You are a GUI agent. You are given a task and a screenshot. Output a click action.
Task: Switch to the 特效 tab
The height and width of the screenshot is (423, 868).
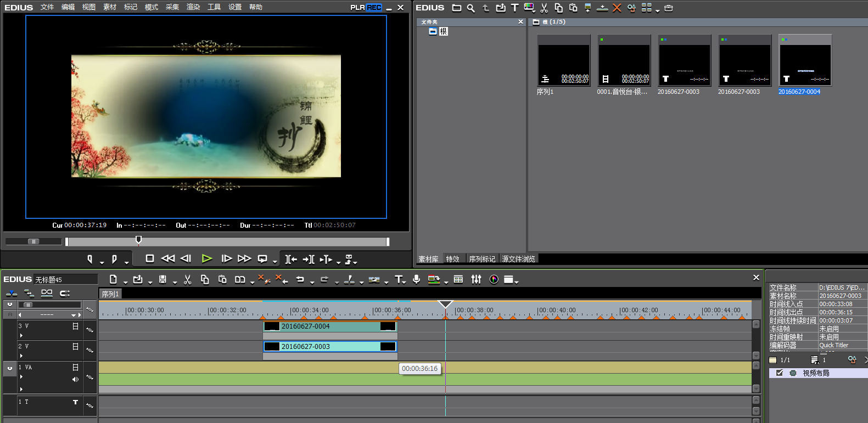click(452, 259)
